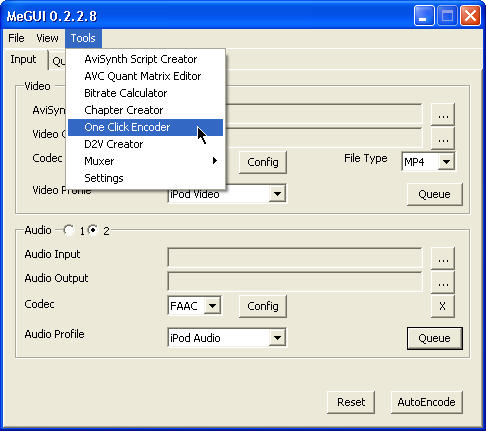Close the MeGUI window

click(x=470, y=16)
